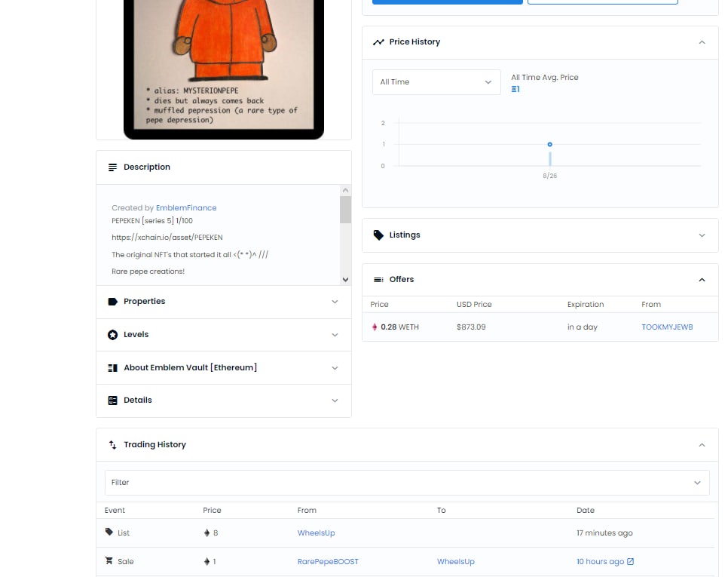This screenshot has height=577, width=728.
Task: Expand the Details section
Action: click(335, 401)
